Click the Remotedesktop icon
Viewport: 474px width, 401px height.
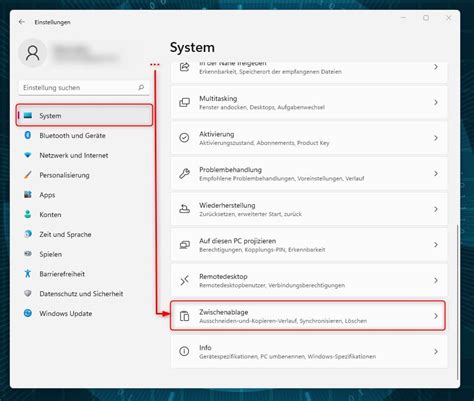pyautogui.click(x=184, y=280)
